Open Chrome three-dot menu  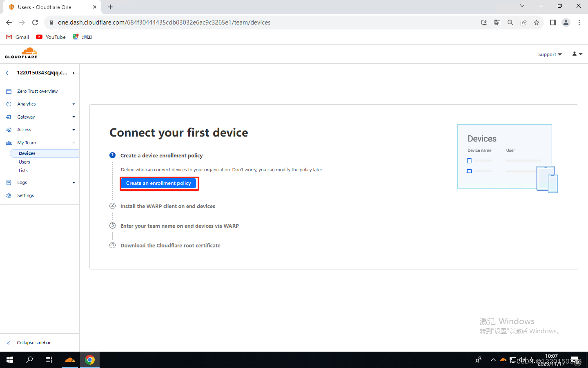(x=579, y=22)
